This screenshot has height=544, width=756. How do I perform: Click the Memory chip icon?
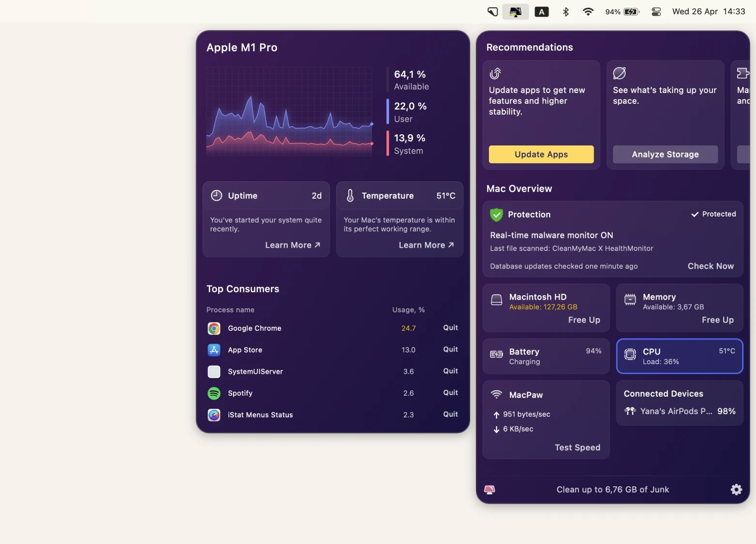point(630,300)
